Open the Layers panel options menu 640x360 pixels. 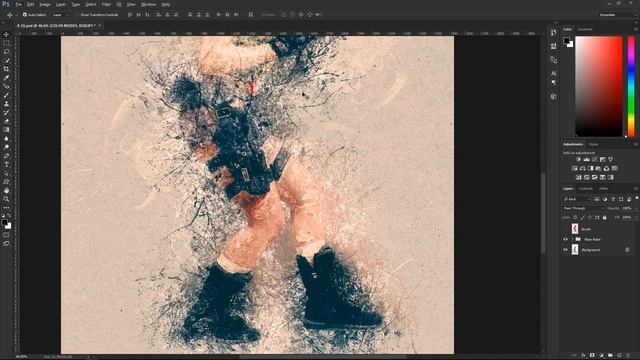[636, 189]
